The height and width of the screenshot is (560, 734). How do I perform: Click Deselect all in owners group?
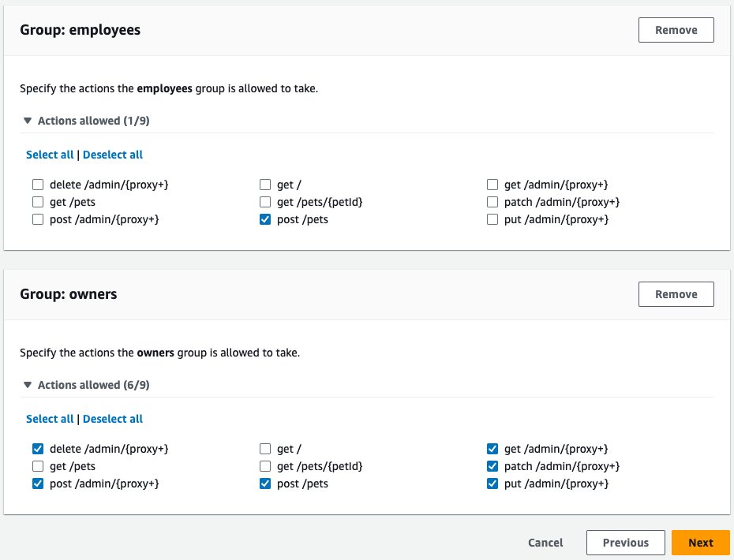pyautogui.click(x=113, y=418)
